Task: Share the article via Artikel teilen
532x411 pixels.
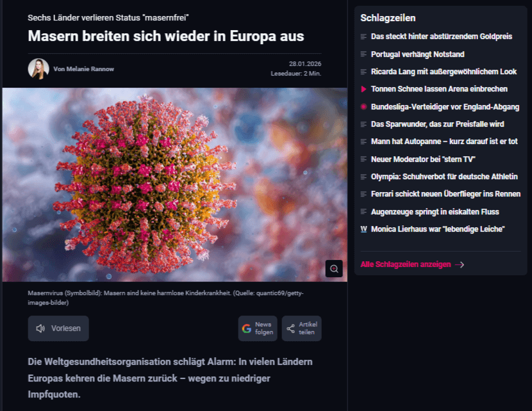Action: [302, 328]
